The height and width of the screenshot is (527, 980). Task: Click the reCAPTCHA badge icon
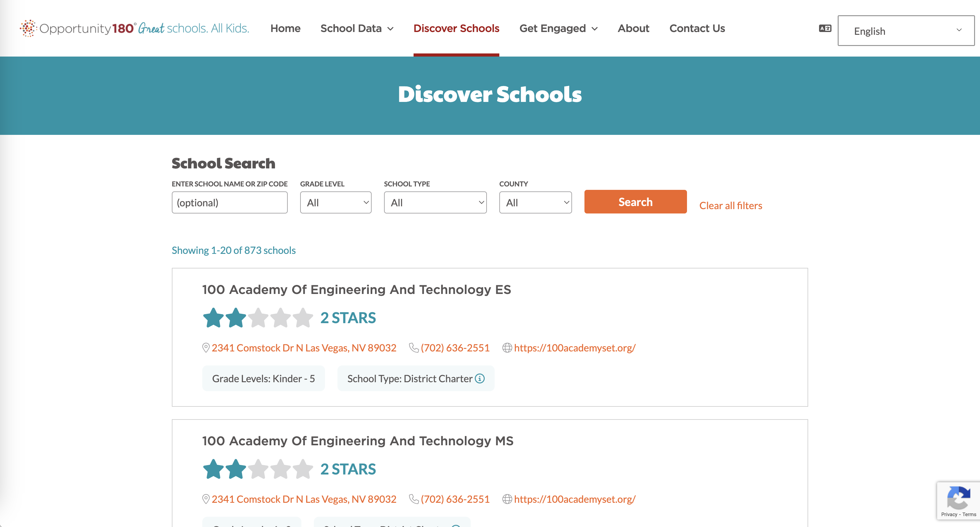coord(958,498)
